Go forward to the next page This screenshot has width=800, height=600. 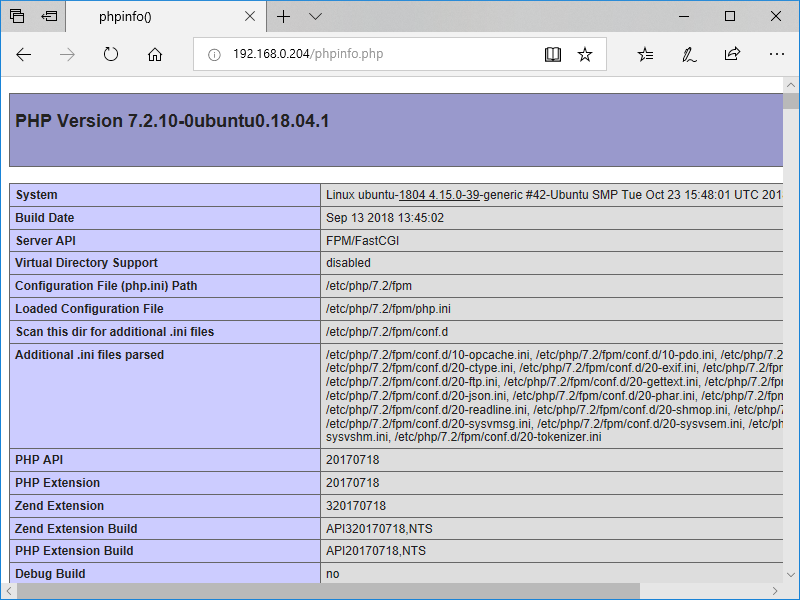pos(67,54)
